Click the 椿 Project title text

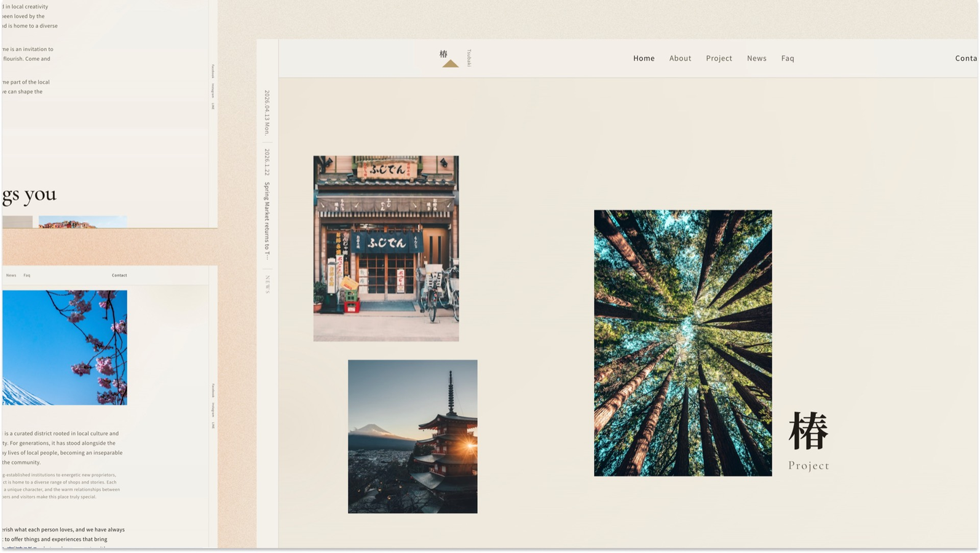click(x=808, y=441)
